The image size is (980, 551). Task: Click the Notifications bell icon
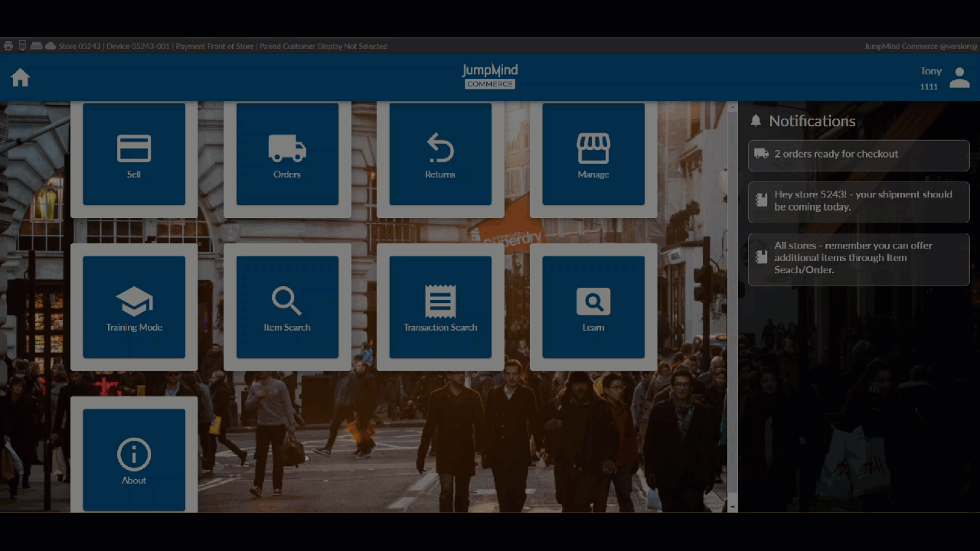click(x=756, y=121)
